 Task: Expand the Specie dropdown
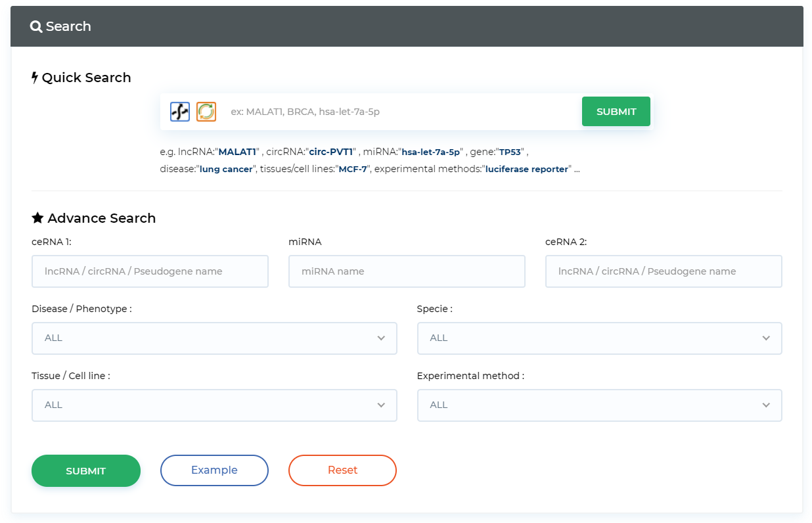(x=599, y=338)
